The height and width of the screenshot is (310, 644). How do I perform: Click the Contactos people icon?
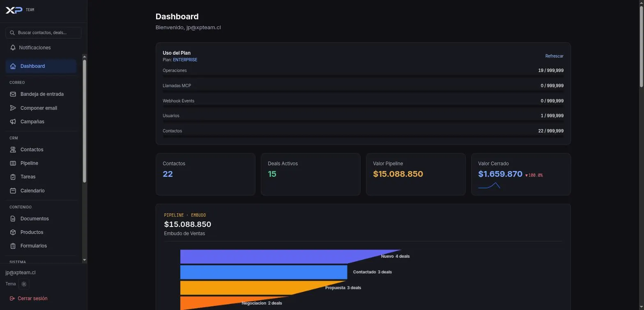tap(13, 150)
